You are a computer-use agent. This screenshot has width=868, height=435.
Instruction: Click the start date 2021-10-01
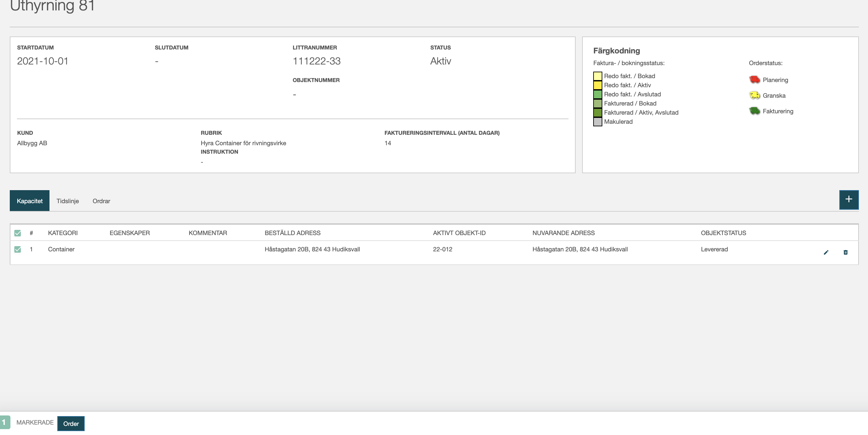point(43,61)
